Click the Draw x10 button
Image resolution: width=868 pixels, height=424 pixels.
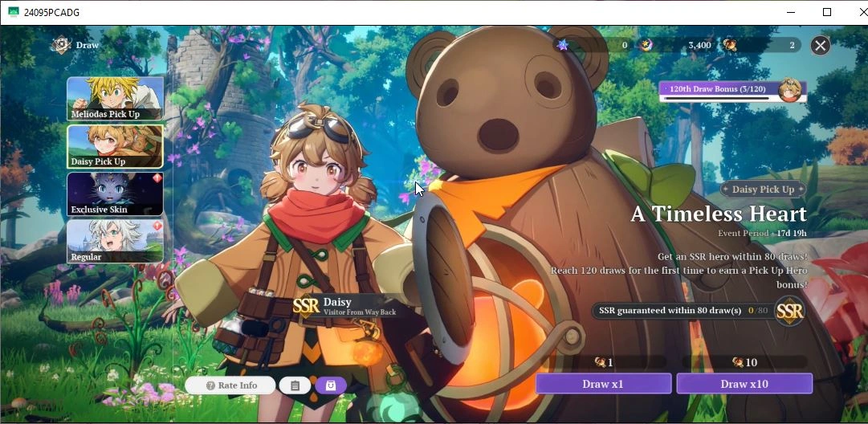pyautogui.click(x=744, y=384)
